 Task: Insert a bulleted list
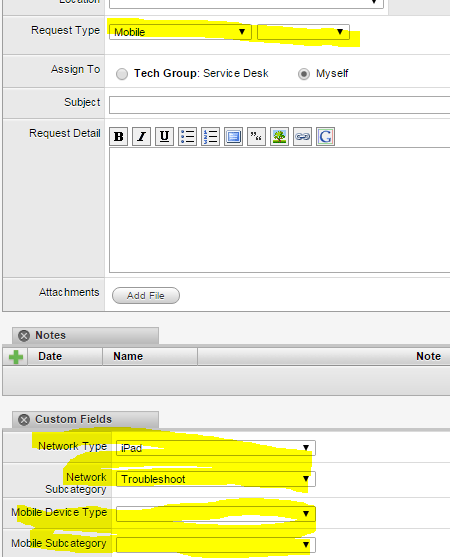pyautogui.click(x=187, y=137)
